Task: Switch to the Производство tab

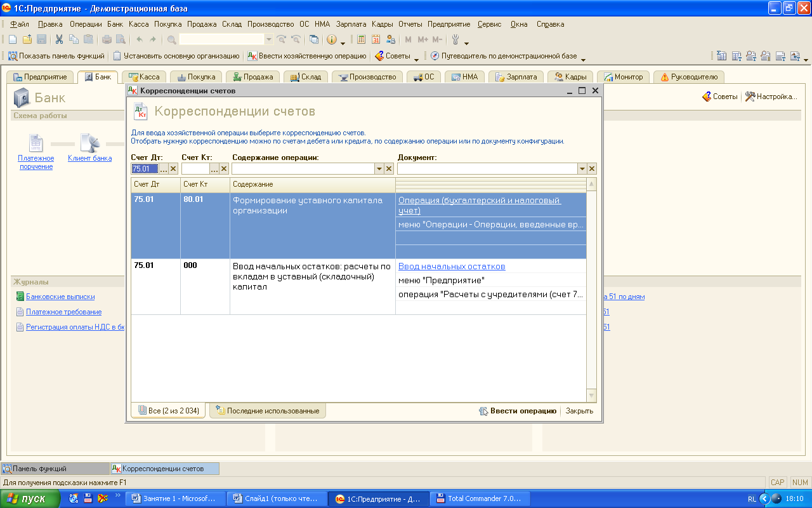Action: pyautogui.click(x=367, y=77)
